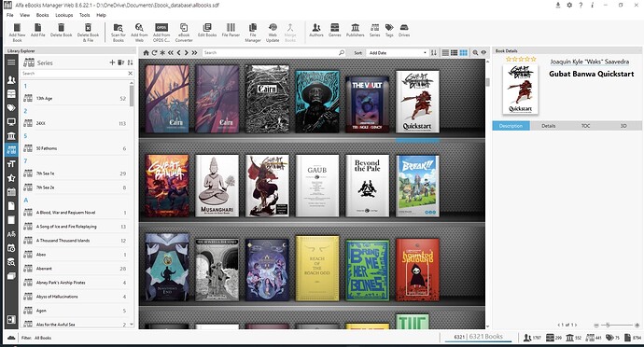Select the Beyond the Pale book cover
644x347 pixels.
click(x=367, y=186)
